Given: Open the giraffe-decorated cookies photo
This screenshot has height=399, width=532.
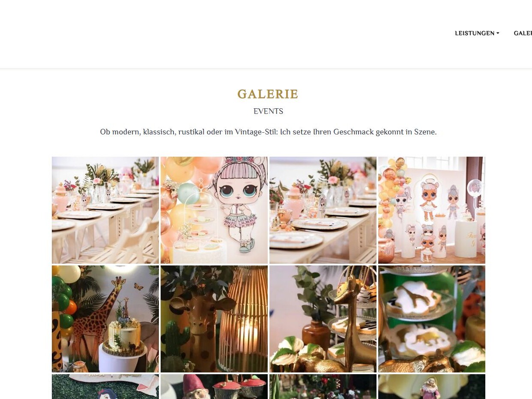Looking at the screenshot, I should [x=432, y=319].
